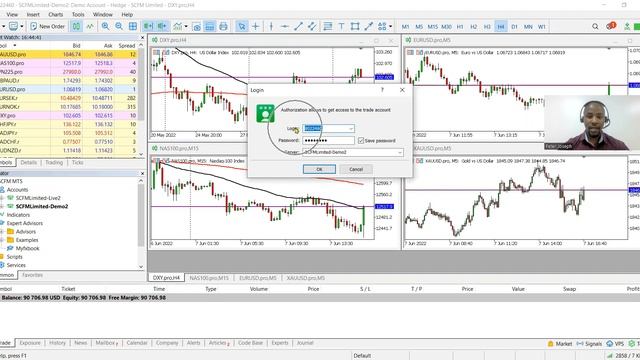Confirm login with OK button
The height and width of the screenshot is (360, 640).
(319, 169)
